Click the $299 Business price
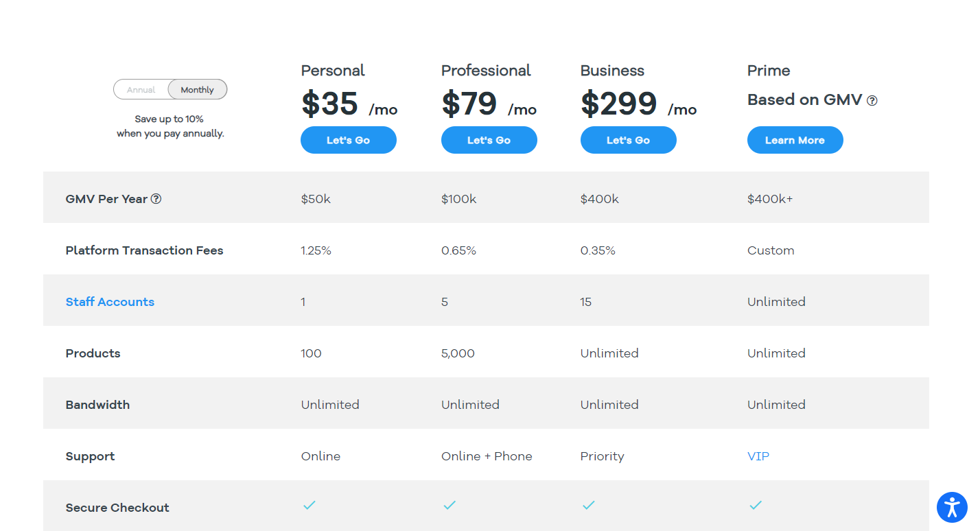This screenshot has height=531, width=980. 619,104
